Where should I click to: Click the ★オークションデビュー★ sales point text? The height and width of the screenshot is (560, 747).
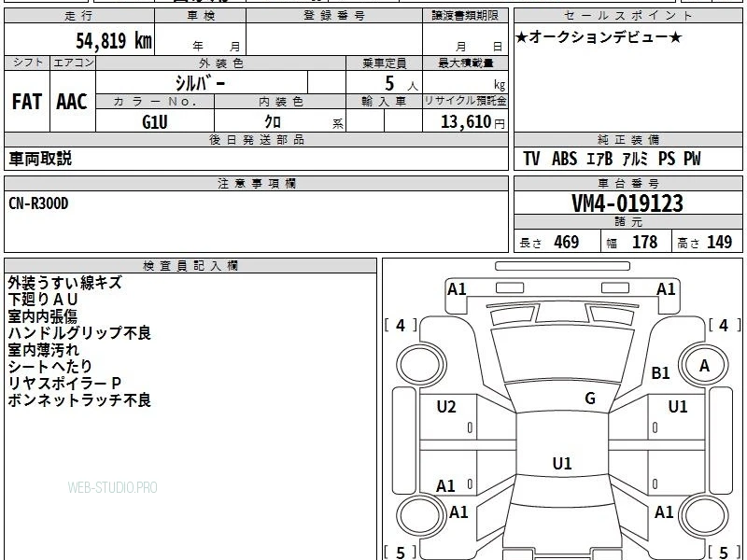[599, 37]
